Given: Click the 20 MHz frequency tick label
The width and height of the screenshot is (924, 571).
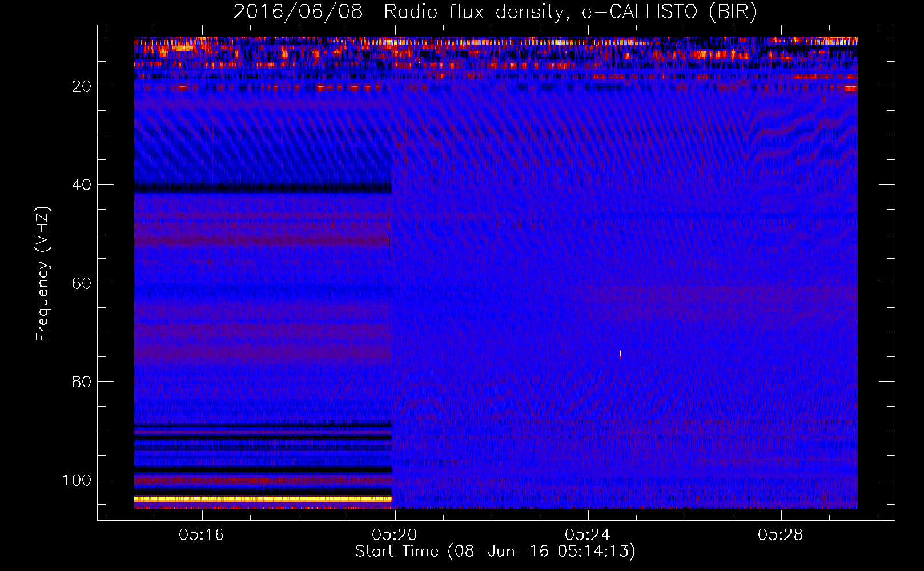Looking at the screenshot, I should (82, 86).
